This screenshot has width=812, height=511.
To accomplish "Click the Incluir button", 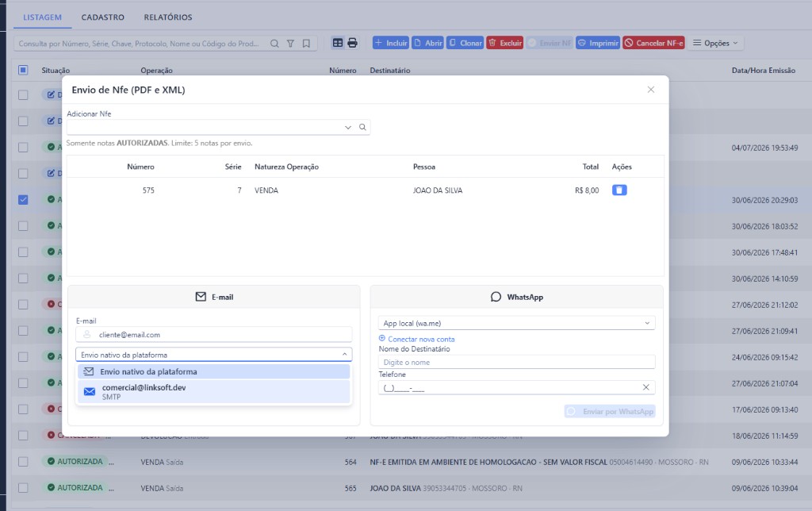I will tap(390, 43).
